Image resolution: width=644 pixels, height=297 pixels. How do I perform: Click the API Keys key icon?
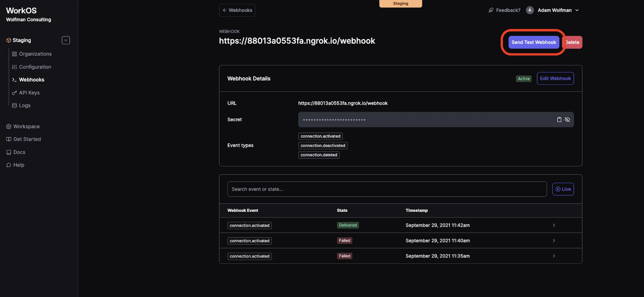14,93
